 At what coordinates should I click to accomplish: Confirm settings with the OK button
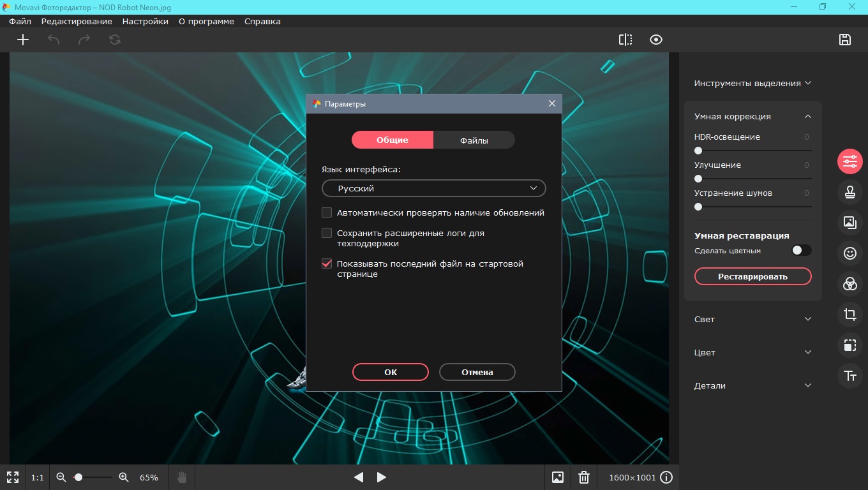pos(391,372)
